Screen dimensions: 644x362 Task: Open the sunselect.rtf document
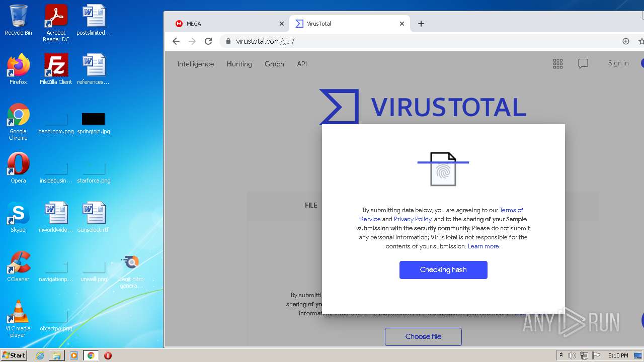(x=94, y=217)
